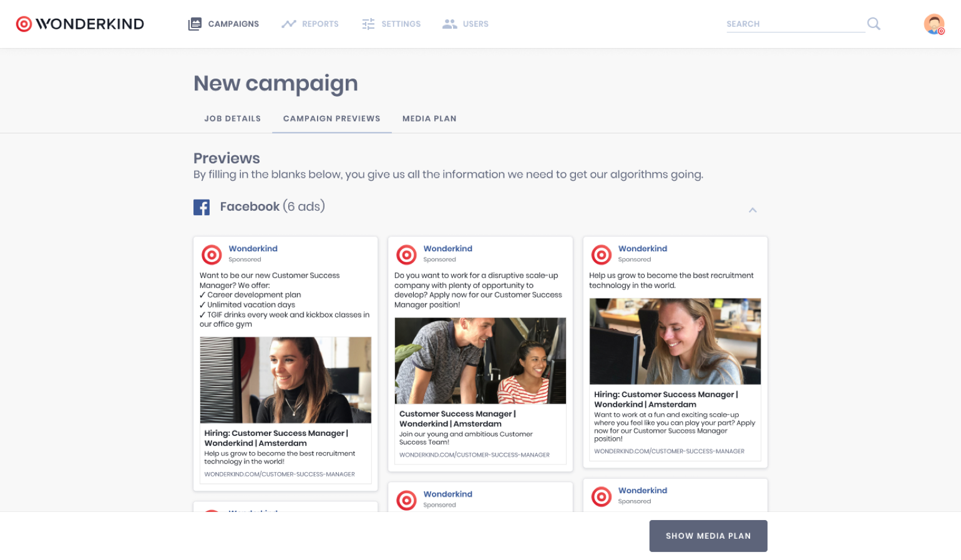Click Wonderkind name in best recruitment technology ad

pos(642,248)
